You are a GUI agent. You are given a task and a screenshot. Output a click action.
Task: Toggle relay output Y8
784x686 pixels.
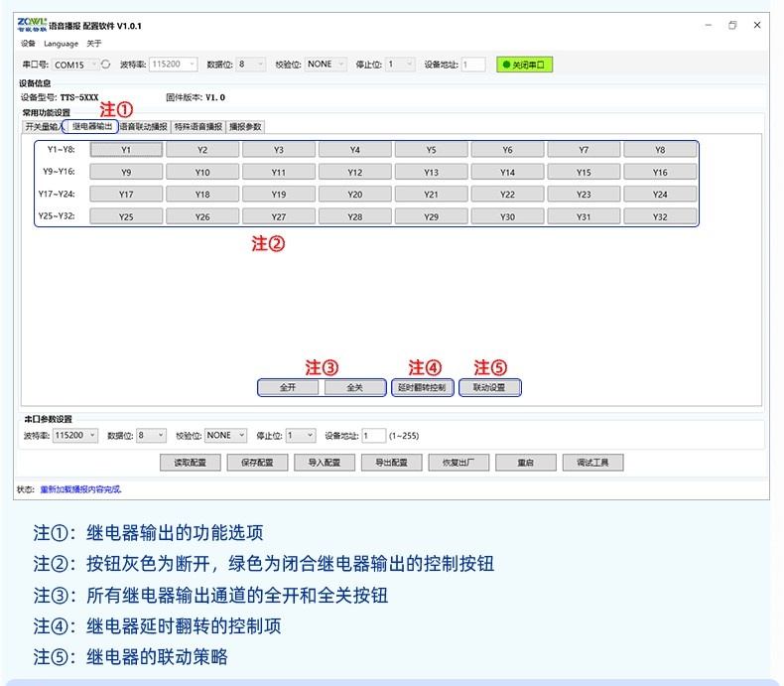click(x=660, y=150)
